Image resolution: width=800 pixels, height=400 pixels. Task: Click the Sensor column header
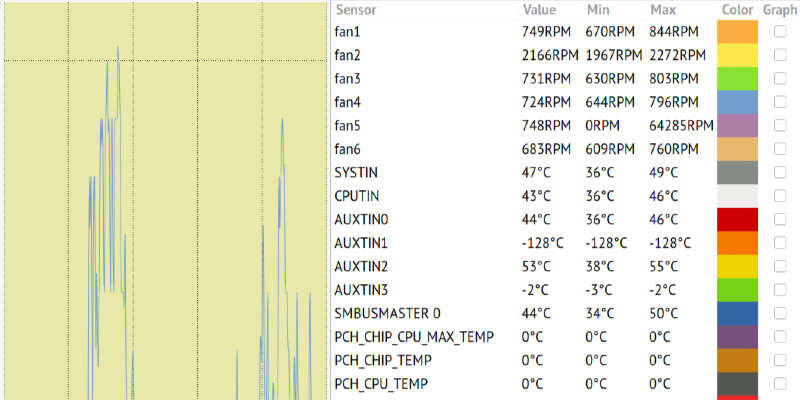357,9
